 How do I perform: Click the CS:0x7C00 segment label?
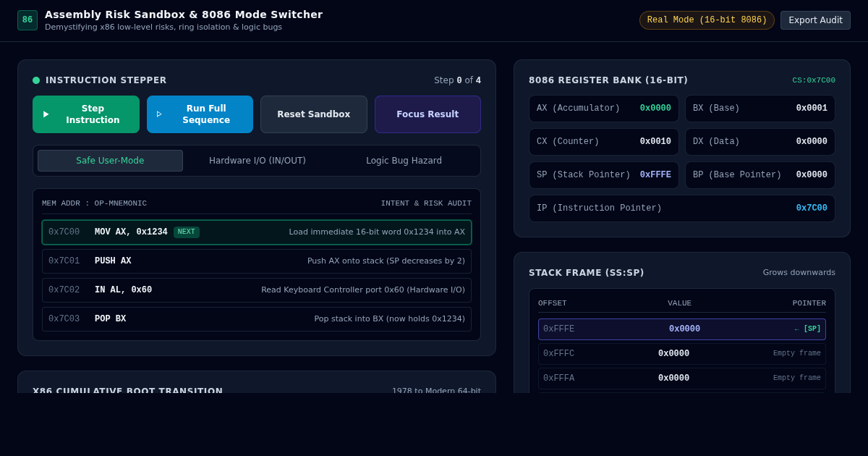[x=814, y=80]
